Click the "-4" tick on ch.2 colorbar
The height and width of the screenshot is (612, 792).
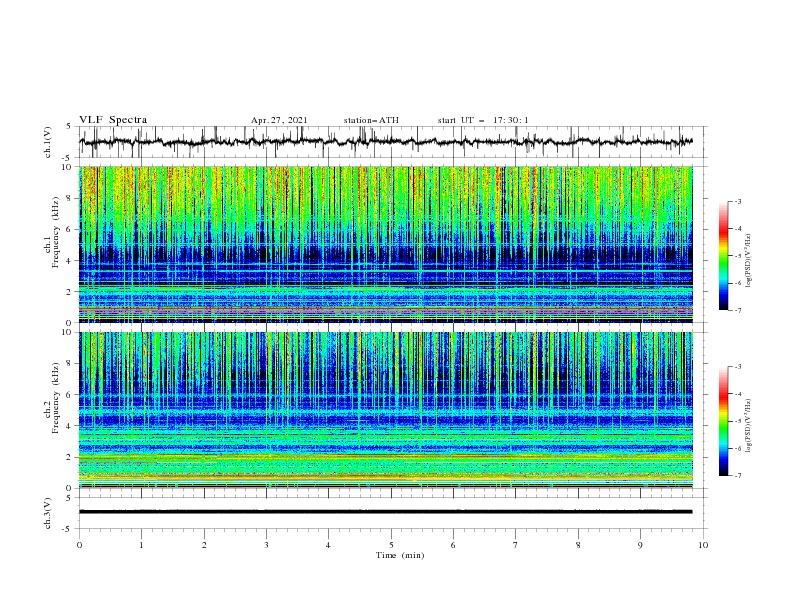pyautogui.click(x=737, y=394)
